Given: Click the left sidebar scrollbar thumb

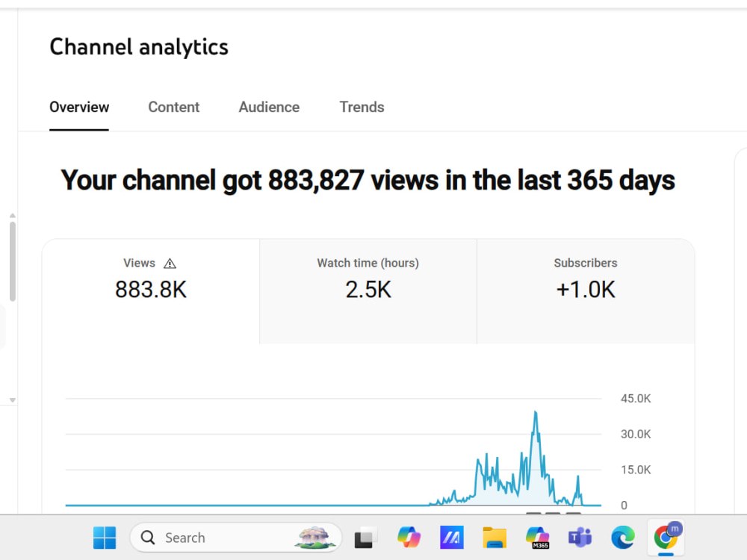Looking at the screenshot, I should click(13, 261).
